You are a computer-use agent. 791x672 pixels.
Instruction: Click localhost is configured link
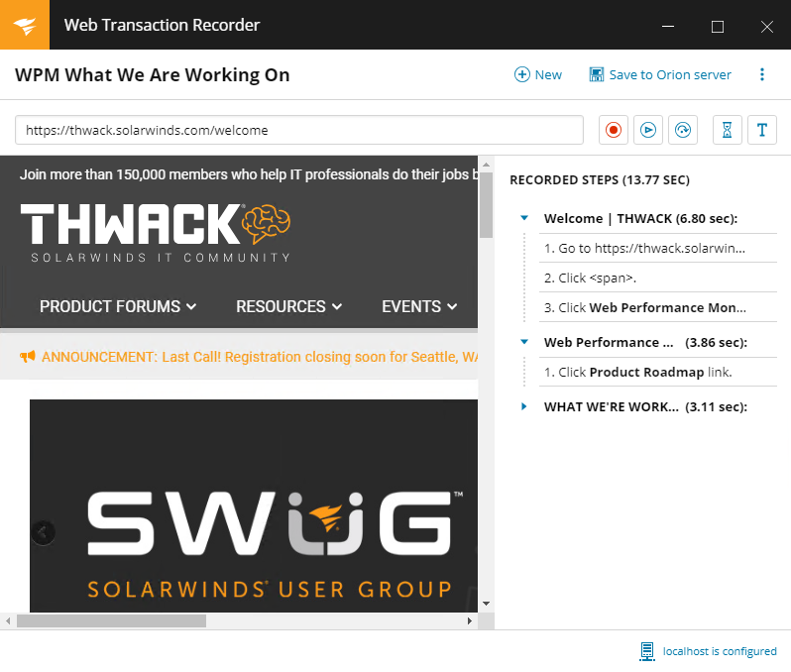(x=720, y=651)
